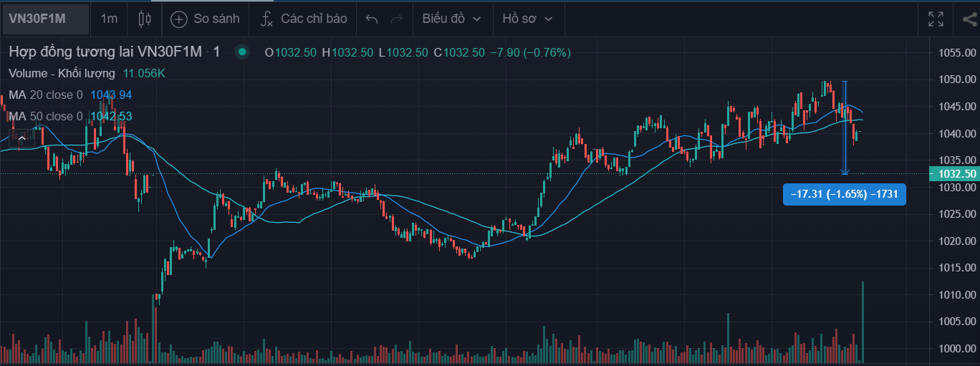Select the MA 50 close indicator legend

point(46,116)
